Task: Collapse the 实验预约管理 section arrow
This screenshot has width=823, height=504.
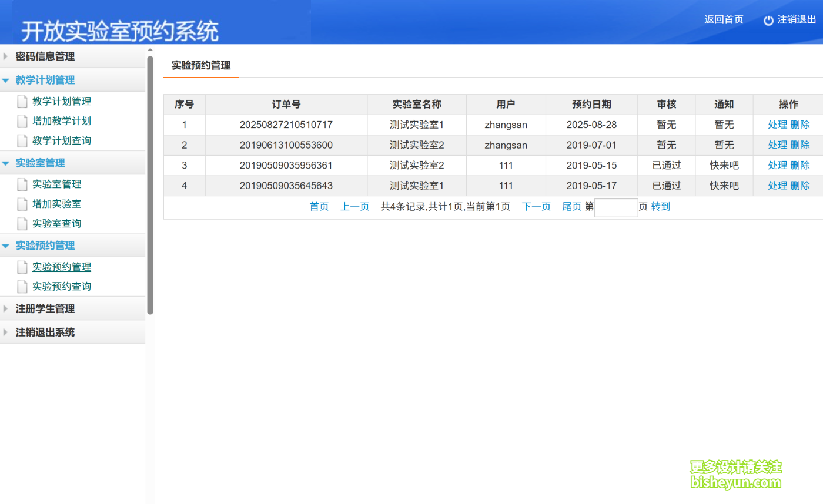Action: coord(5,246)
